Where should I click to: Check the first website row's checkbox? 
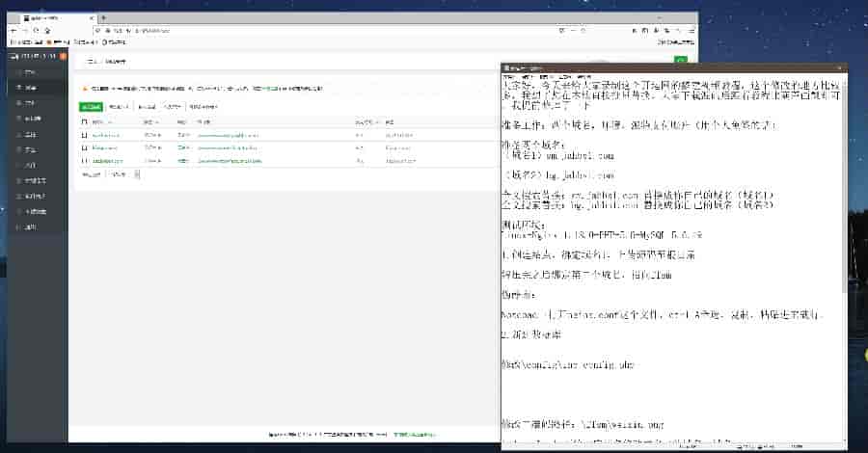(84, 136)
